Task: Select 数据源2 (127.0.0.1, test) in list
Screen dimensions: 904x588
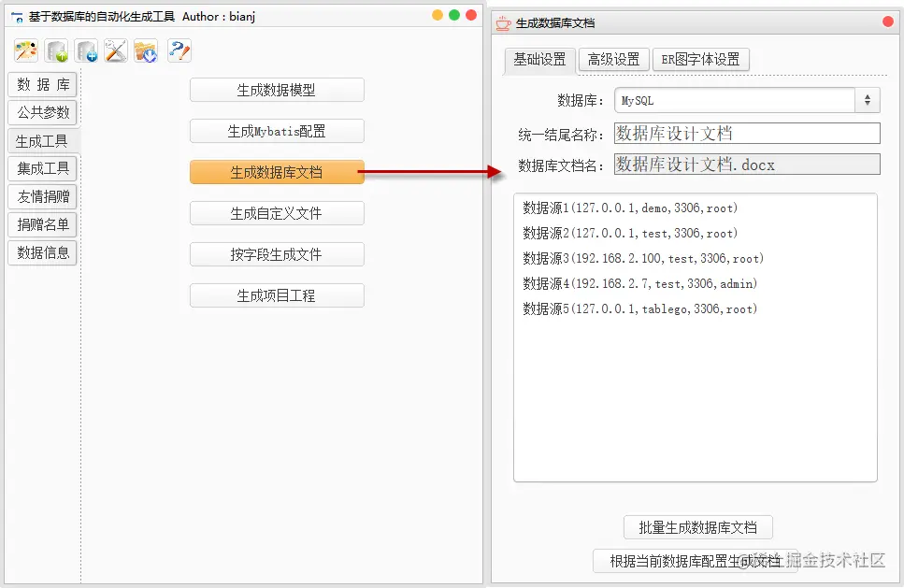Action: click(696, 234)
